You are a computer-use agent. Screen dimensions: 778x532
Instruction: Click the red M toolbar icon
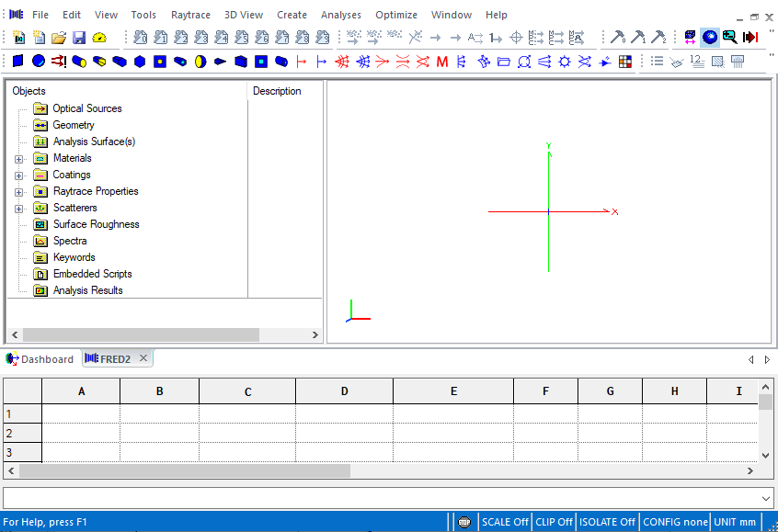point(442,62)
